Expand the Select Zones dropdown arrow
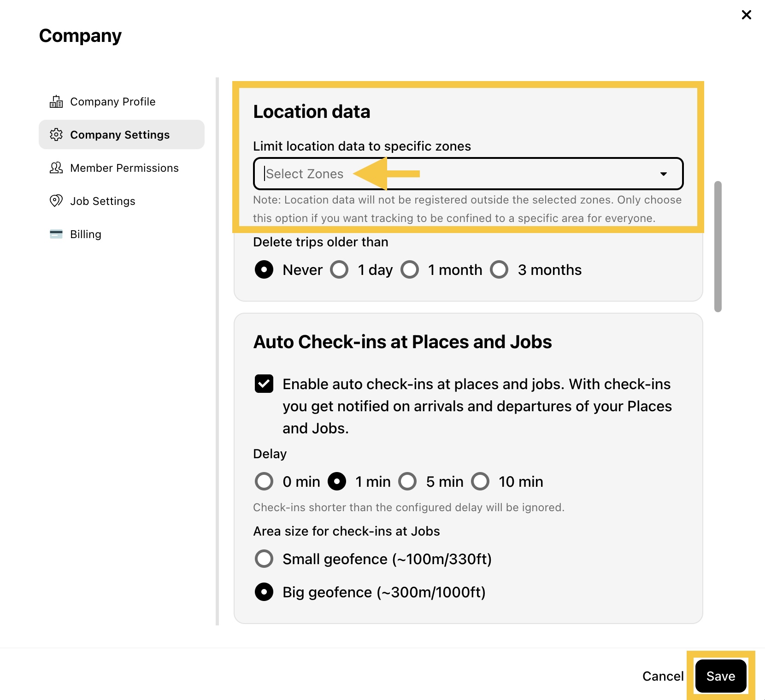The image size is (765, 700). click(664, 174)
